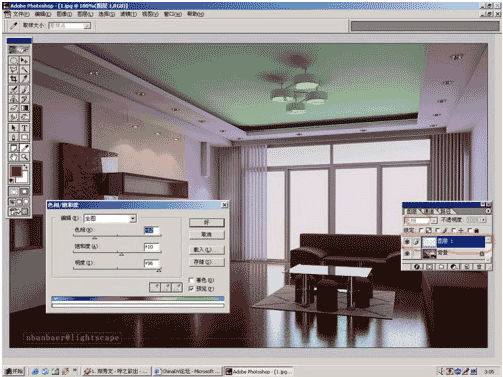This screenshot has height=377, width=503.
Task: Select the Notes tool
Action: click(14, 148)
